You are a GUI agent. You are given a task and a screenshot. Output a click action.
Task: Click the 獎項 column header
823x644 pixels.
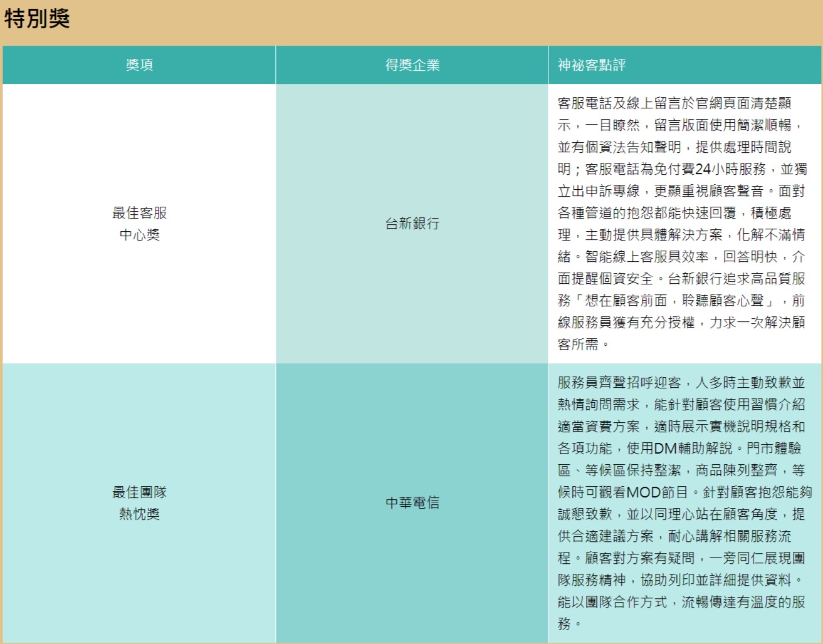(x=139, y=65)
